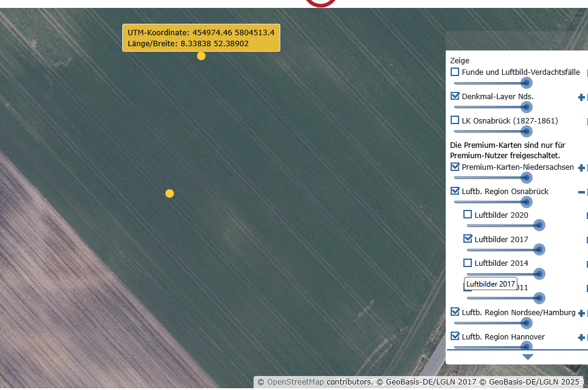Click the UTM-Koordinate info box
Screen dimensions: 588x390
(x=201, y=38)
